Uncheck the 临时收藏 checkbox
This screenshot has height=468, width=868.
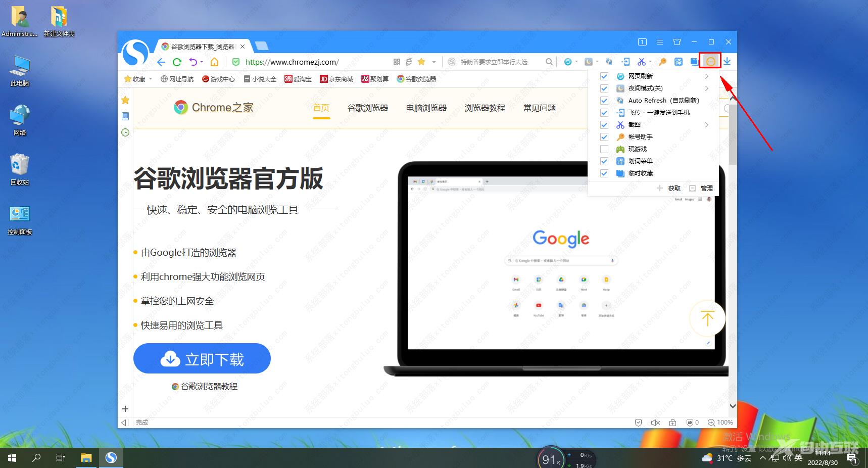[604, 173]
